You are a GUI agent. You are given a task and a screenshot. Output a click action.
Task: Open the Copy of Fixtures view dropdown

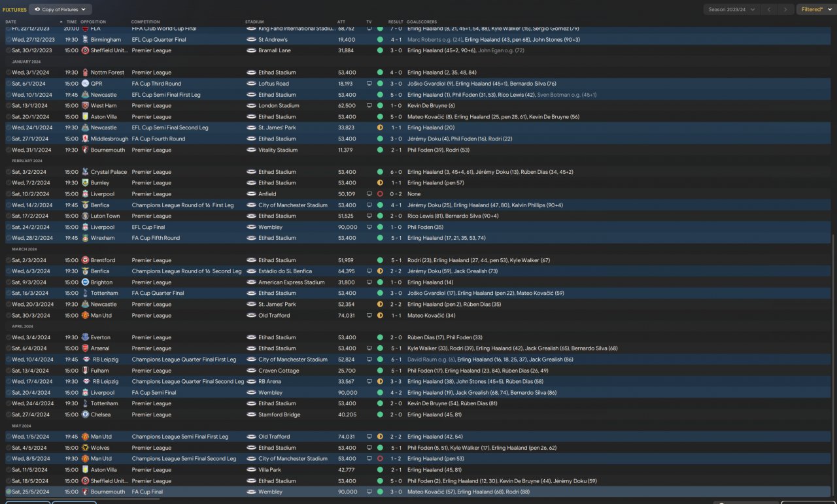tap(61, 10)
